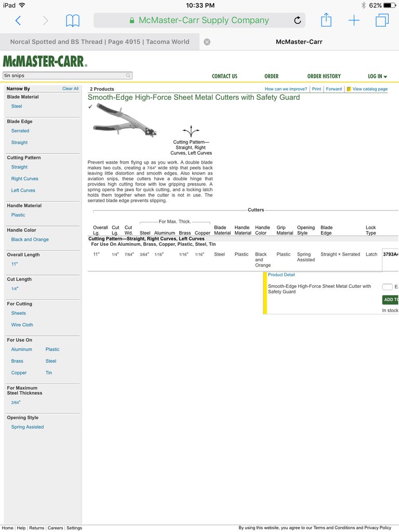
Task: Click the product title heading Smooth-Edge High-Force
Action: (194, 97)
